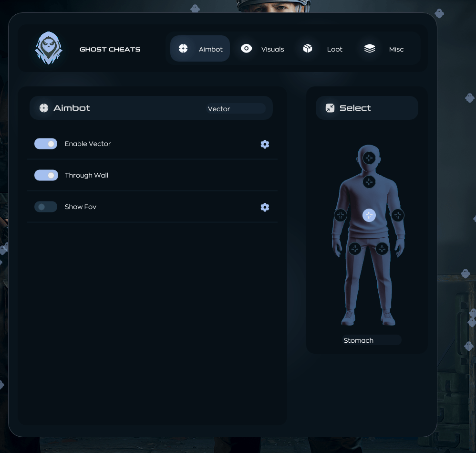Select target marker on the right-side arm
The width and height of the screenshot is (476, 453).
click(x=398, y=215)
